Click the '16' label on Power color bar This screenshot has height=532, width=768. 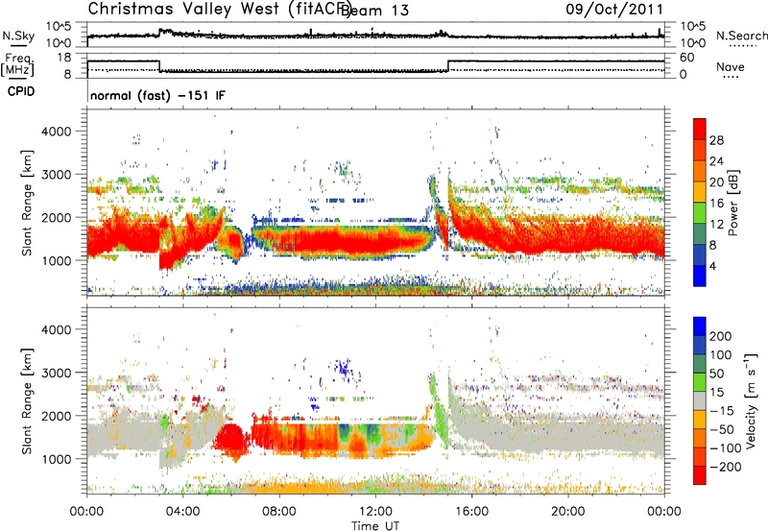pyautogui.click(x=716, y=204)
